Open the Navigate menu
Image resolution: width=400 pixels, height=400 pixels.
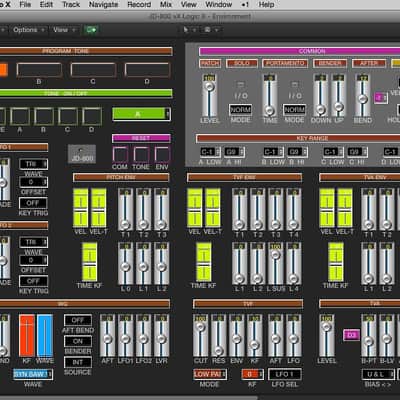point(103,5)
